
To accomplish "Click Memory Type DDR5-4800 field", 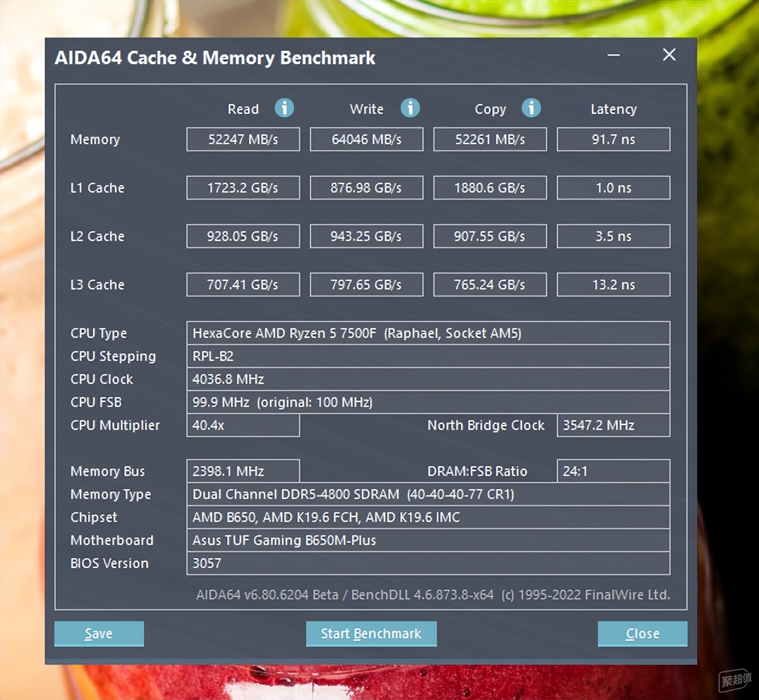I will tap(429, 494).
